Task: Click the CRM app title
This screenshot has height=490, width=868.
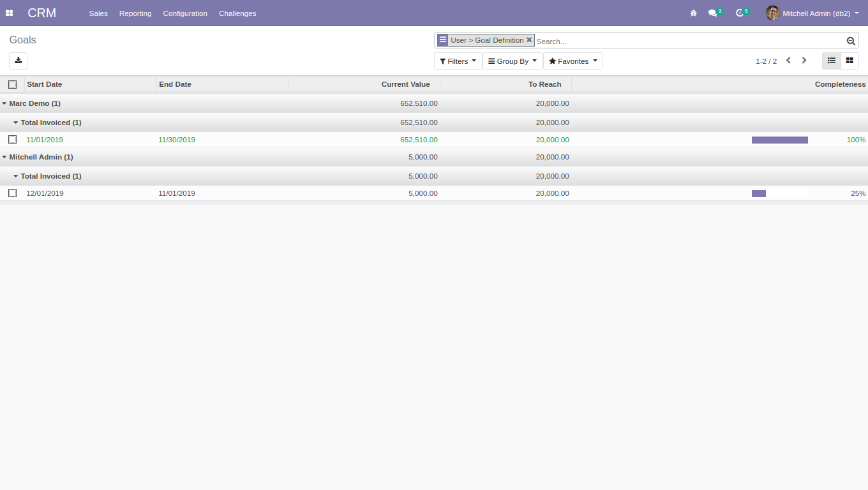Action: click(42, 13)
